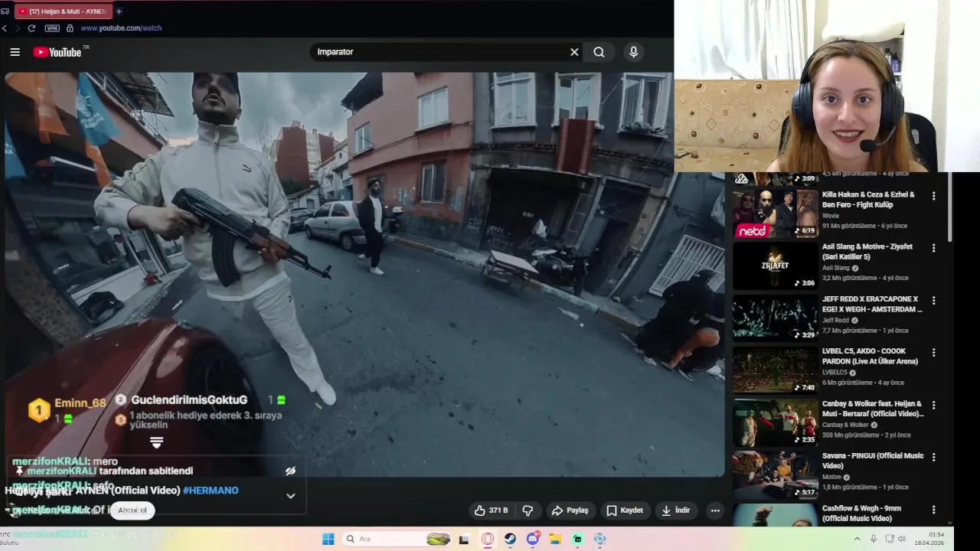Open the YouTube hamburger guide menu
Screen dimensions: 980x551
pos(15,52)
